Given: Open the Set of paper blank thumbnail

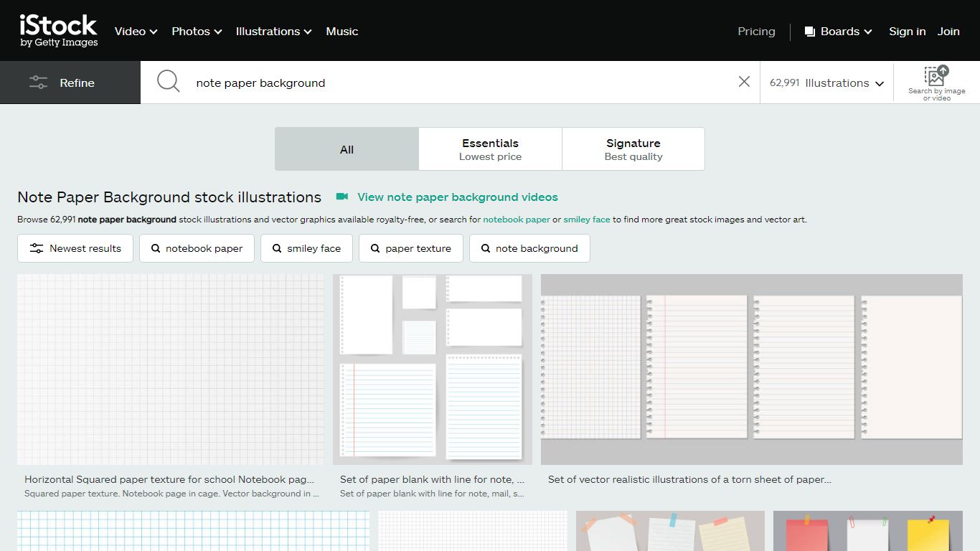Looking at the screenshot, I should tap(433, 369).
